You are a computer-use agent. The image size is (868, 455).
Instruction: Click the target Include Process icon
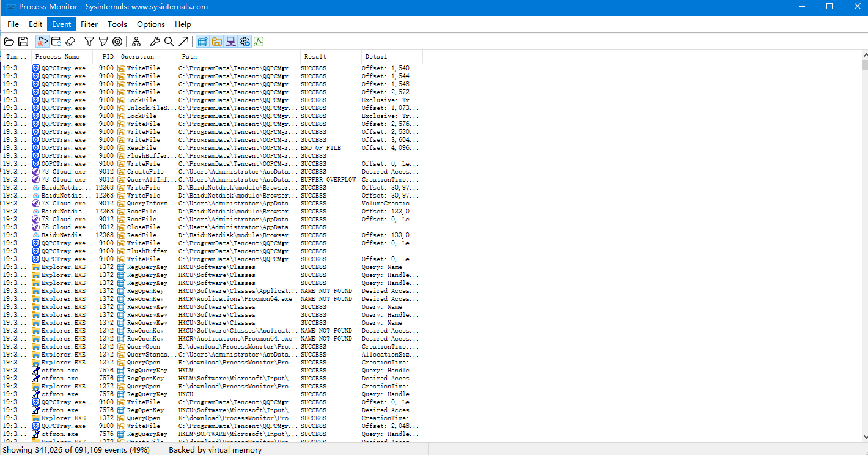(x=117, y=42)
